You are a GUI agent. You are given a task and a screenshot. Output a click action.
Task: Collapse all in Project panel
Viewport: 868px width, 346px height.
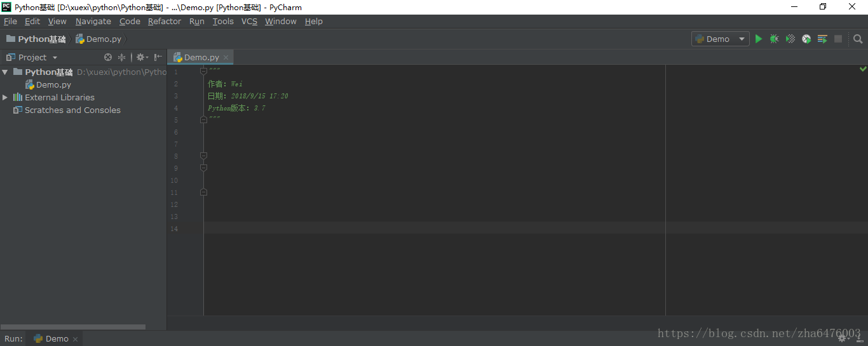click(x=122, y=57)
